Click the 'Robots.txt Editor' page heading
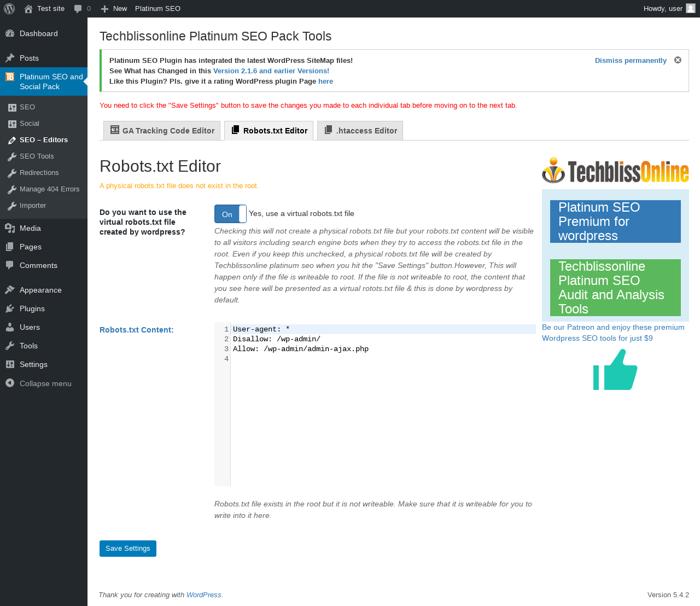Screen dimensions: 700x606 (x=160, y=166)
